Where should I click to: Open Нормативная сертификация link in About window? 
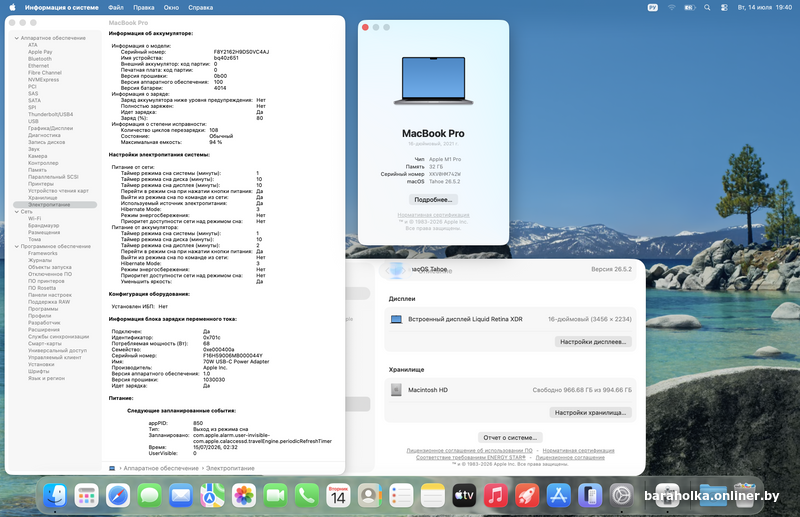click(x=433, y=215)
